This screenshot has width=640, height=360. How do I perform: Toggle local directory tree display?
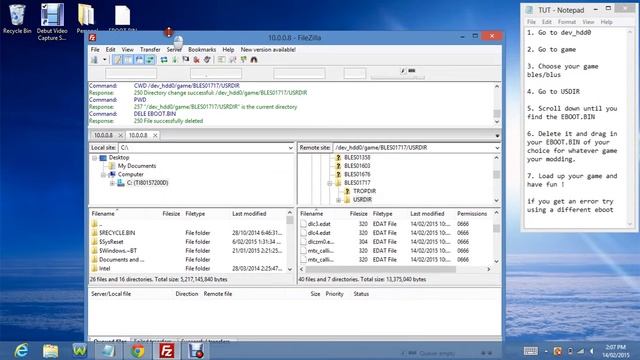point(128,60)
